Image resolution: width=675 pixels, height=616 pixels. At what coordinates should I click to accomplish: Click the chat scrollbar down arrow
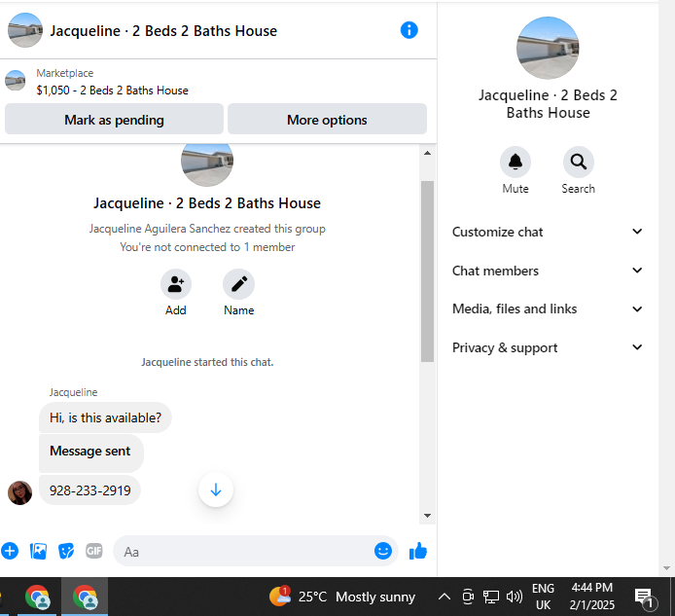coord(427,515)
